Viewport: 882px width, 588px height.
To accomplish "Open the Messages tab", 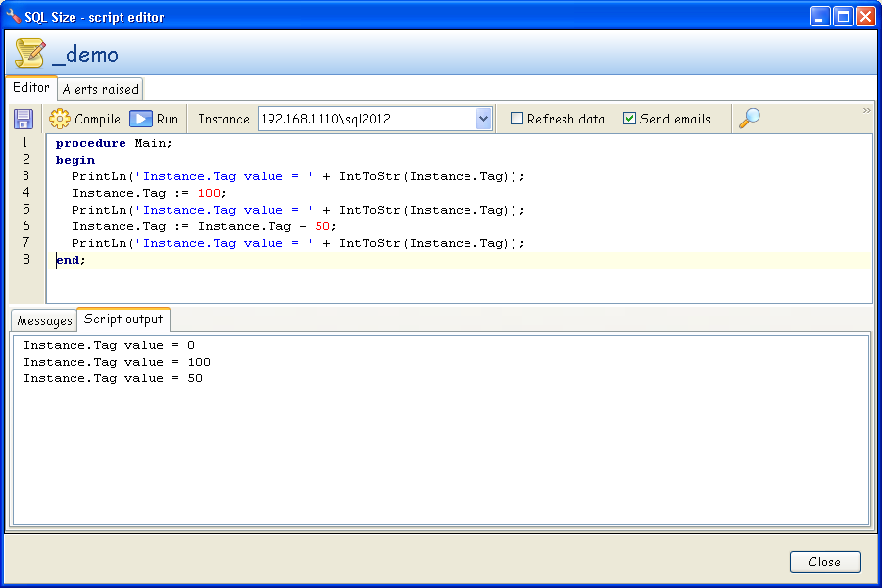I will click(x=43, y=319).
